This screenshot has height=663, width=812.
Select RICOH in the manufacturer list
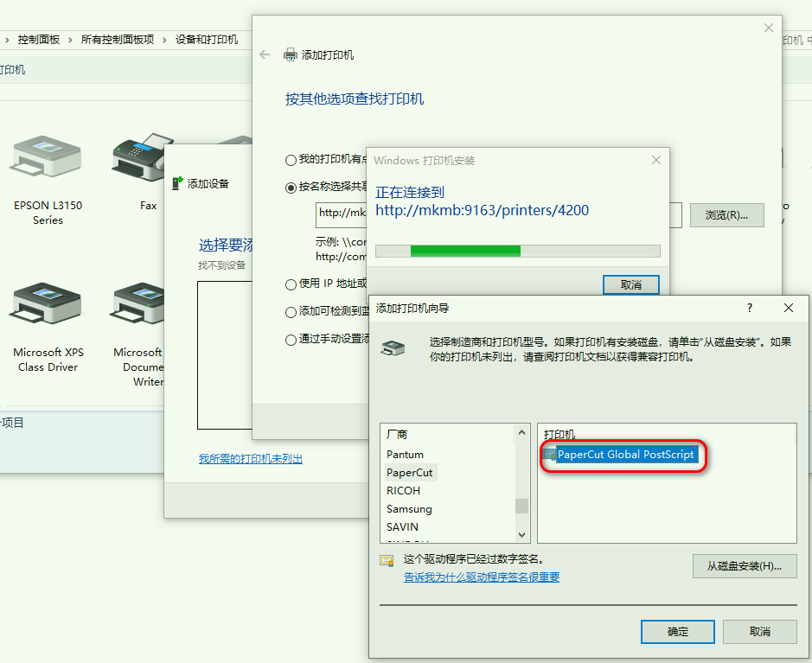pos(403,491)
